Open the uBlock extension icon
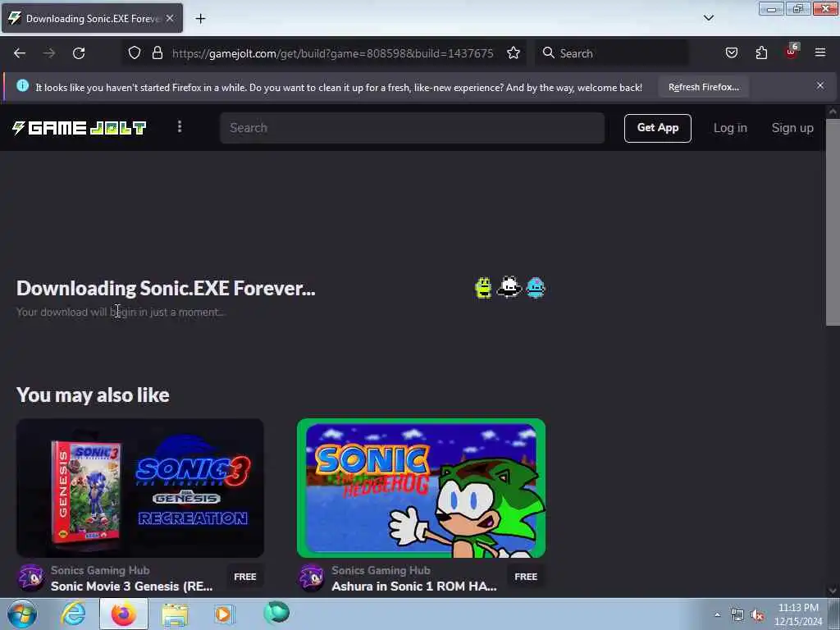 (792, 52)
